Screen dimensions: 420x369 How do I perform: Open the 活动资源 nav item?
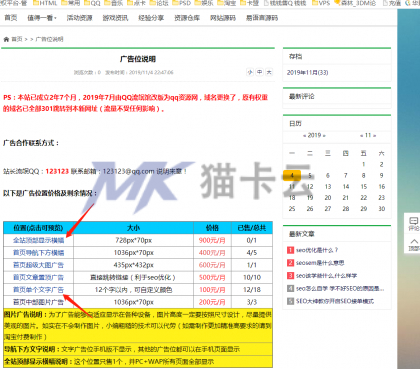(79, 18)
